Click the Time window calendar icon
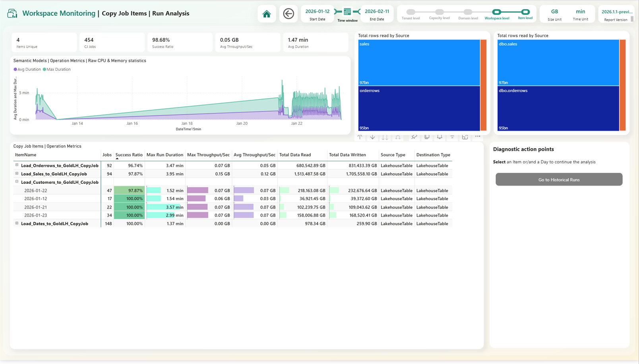This screenshot has width=639, height=364. point(347,12)
